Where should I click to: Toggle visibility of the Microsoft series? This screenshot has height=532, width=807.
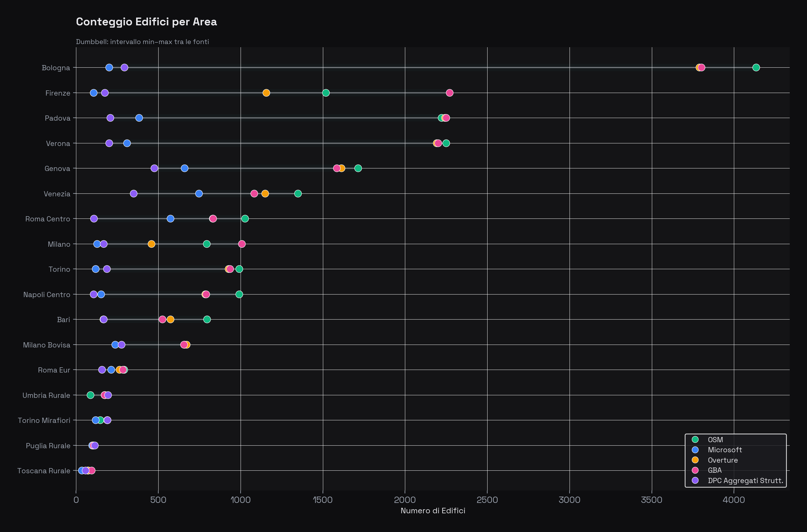click(724, 450)
